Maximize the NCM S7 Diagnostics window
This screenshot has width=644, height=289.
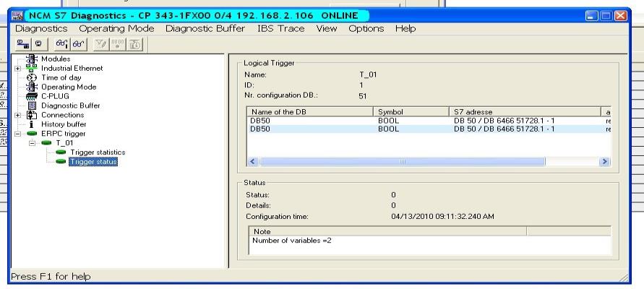[x=606, y=16]
